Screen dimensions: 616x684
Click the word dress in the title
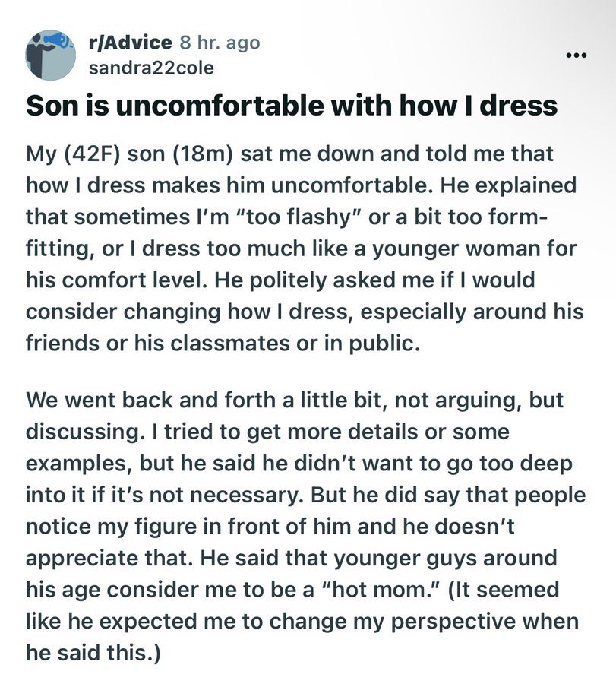tap(518, 105)
